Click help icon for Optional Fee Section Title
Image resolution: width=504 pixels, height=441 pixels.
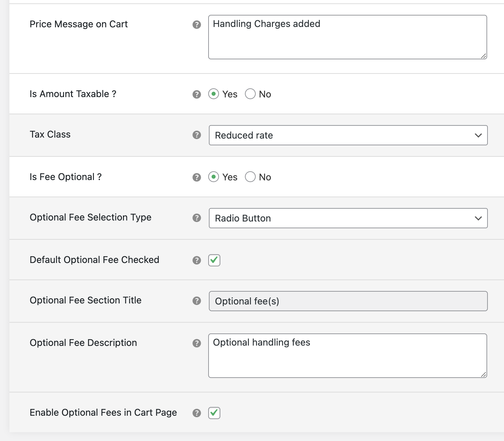[x=197, y=301]
